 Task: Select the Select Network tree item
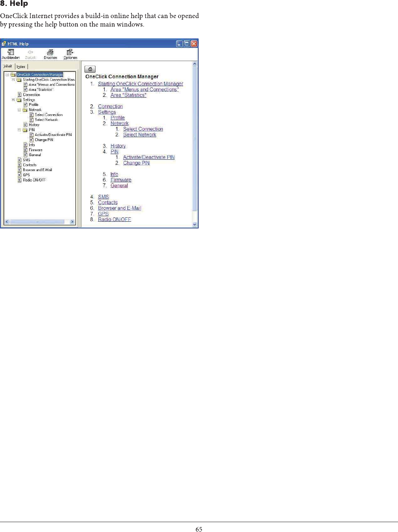[46, 120]
